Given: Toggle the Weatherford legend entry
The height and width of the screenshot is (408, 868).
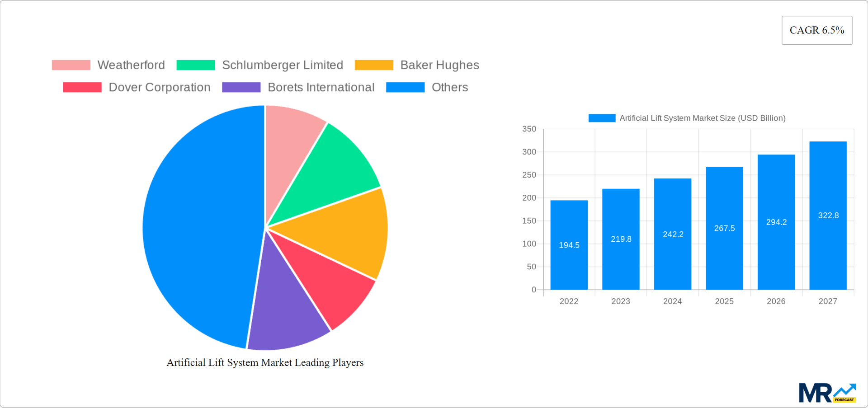Looking at the screenshot, I should tap(131, 65).
